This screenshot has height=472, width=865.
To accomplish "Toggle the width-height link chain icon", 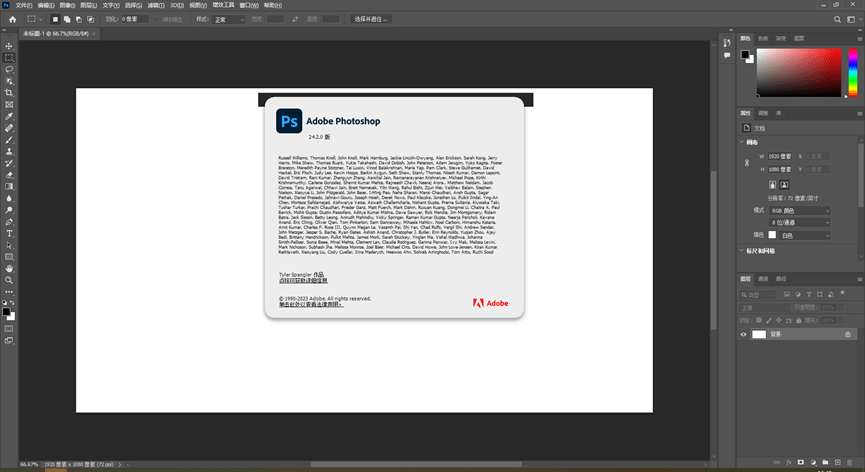I will (747, 163).
